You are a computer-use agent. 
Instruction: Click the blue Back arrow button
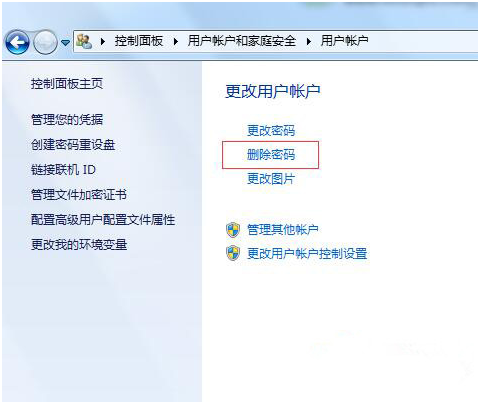tap(17, 42)
